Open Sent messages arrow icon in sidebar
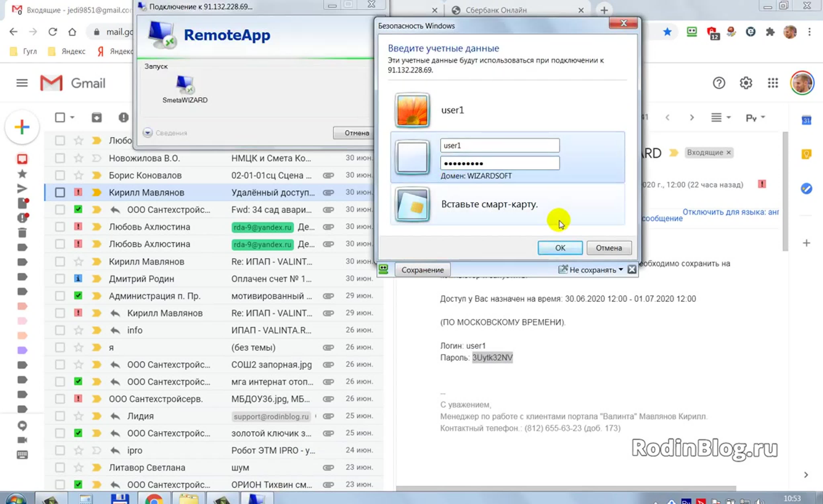Screen dimensions: 823x504 [22, 189]
